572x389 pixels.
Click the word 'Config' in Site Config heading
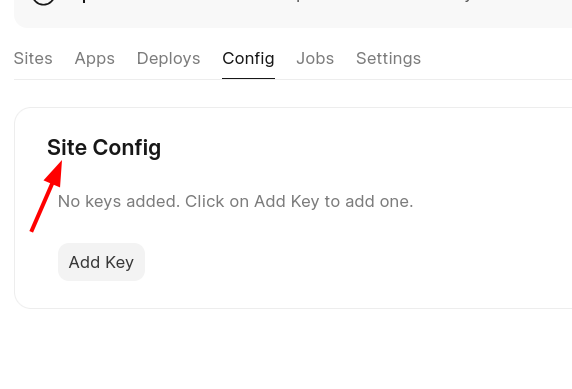127,148
